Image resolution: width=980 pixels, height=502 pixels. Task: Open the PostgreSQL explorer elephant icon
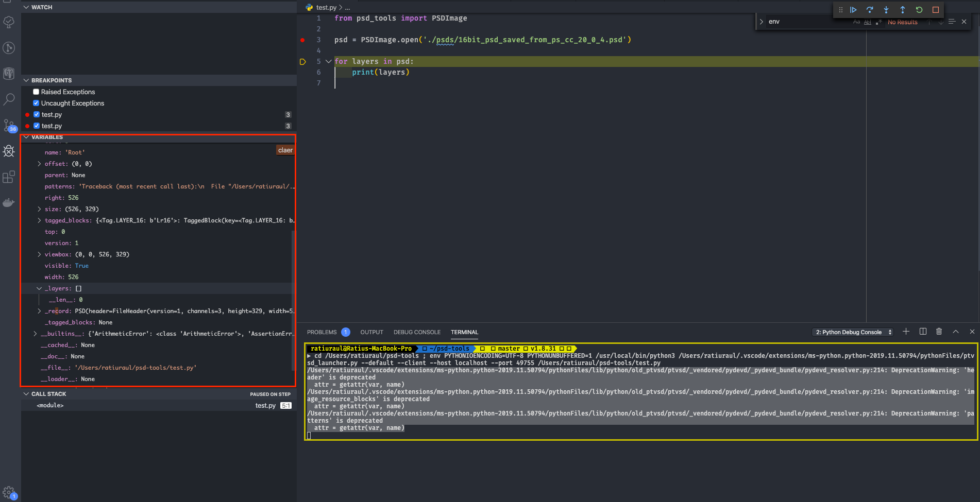point(9,74)
